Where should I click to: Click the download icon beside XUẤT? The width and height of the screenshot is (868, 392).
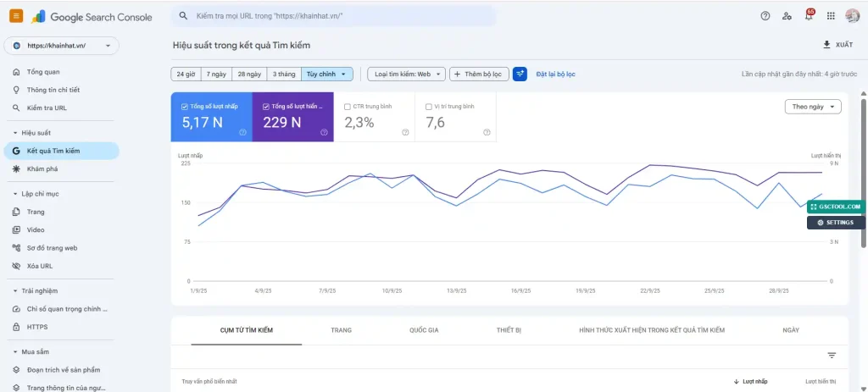click(x=827, y=45)
